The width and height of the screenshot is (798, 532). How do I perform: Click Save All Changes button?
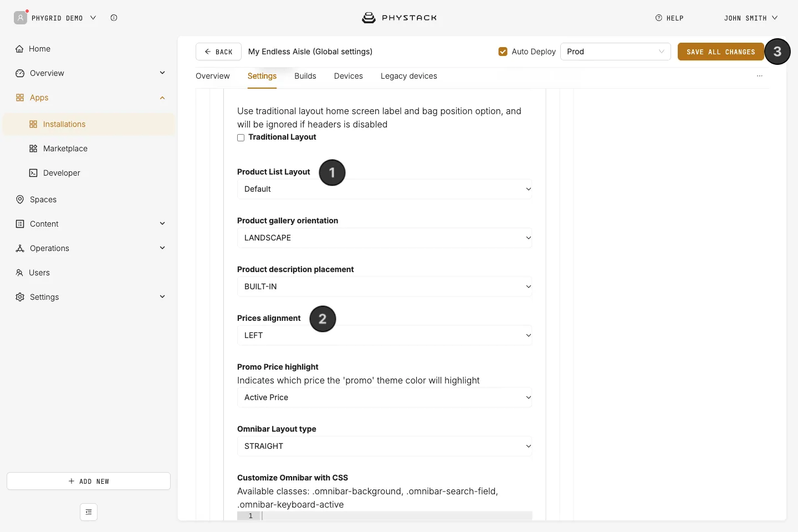(720, 52)
